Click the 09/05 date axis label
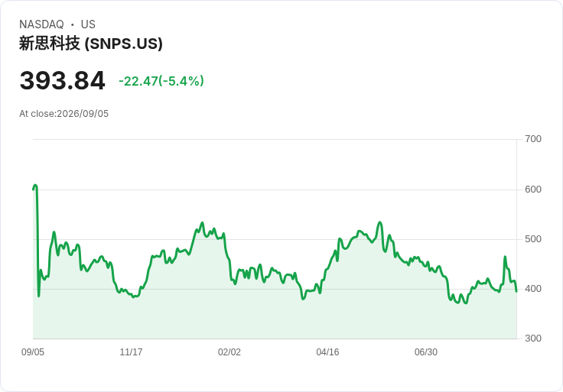The width and height of the screenshot is (563, 392). click(33, 352)
